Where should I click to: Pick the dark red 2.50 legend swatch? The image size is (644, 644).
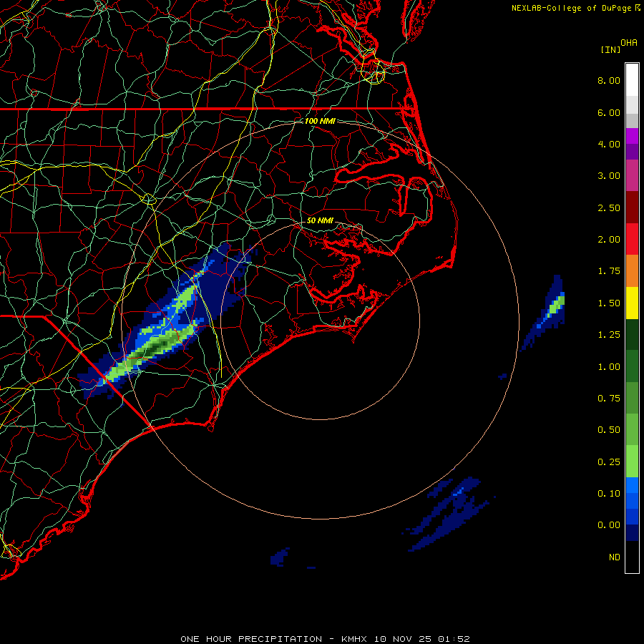tap(632, 208)
